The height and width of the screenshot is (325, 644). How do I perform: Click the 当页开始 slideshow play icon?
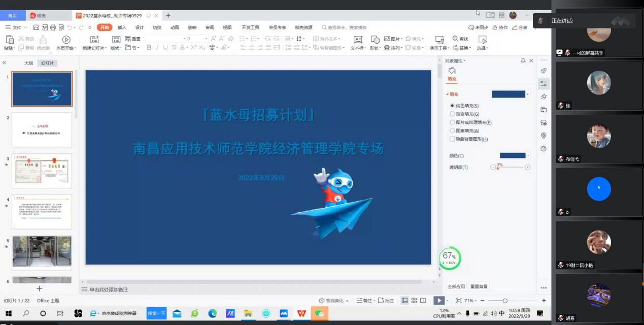click(x=66, y=40)
